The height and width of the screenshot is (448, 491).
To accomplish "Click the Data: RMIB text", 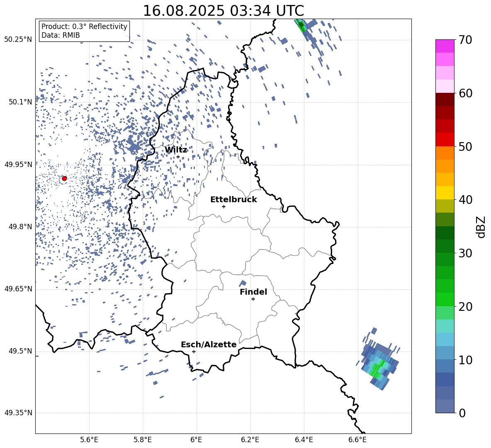I will pos(61,35).
